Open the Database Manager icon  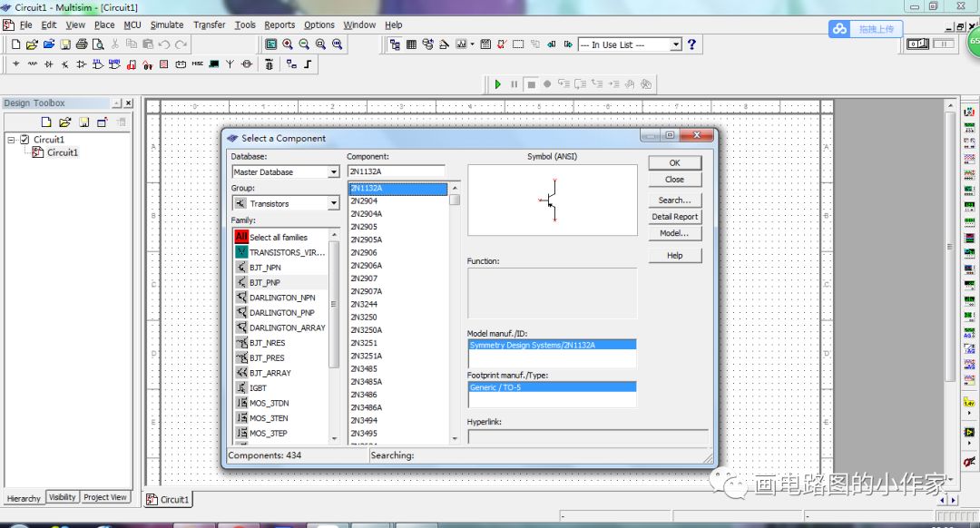pyautogui.click(x=427, y=44)
